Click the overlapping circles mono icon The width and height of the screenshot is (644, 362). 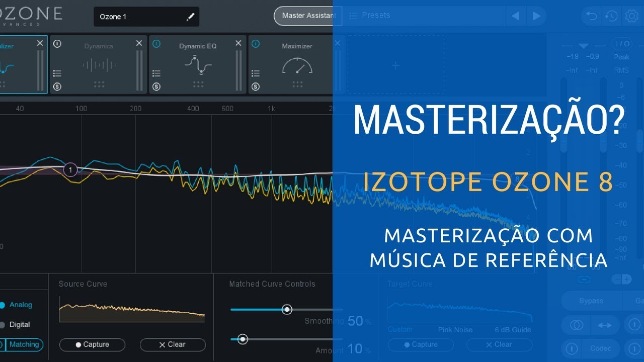pos(577,325)
